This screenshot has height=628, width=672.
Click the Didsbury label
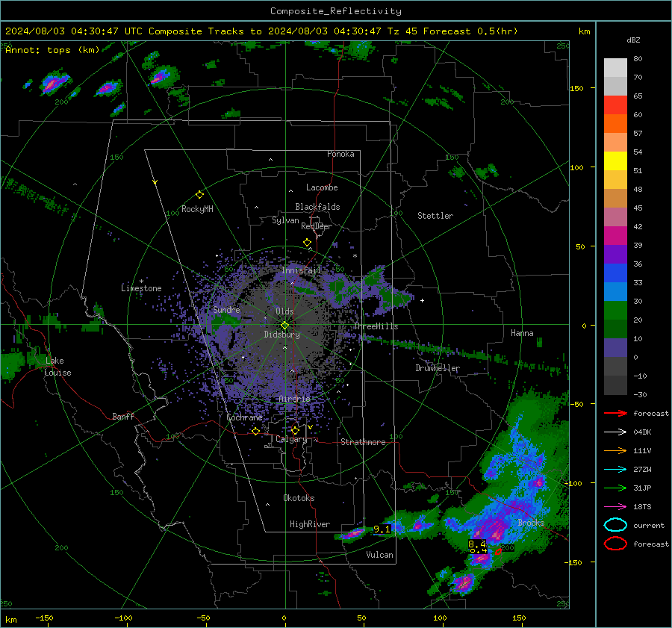[x=281, y=335]
